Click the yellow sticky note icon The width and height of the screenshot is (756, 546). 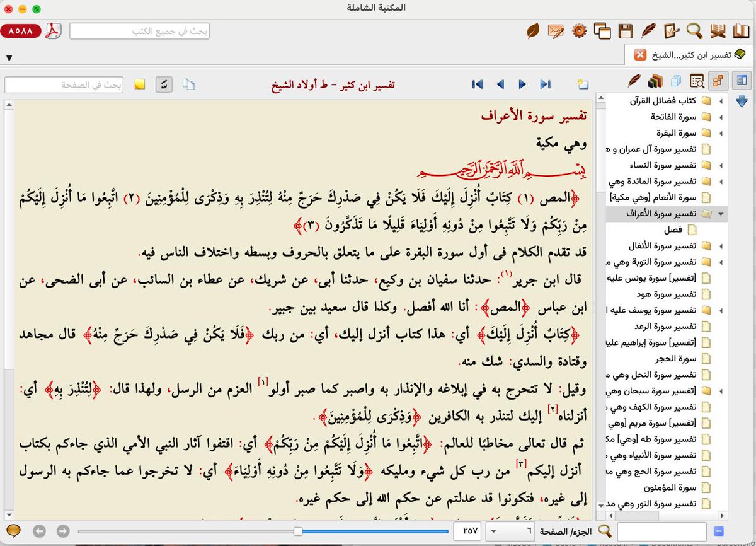(139, 84)
